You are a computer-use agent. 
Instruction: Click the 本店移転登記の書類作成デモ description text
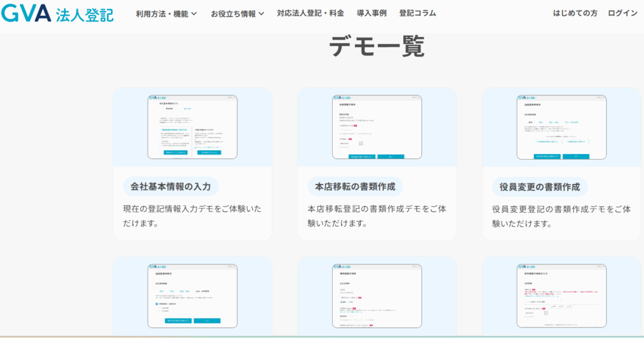(376, 215)
